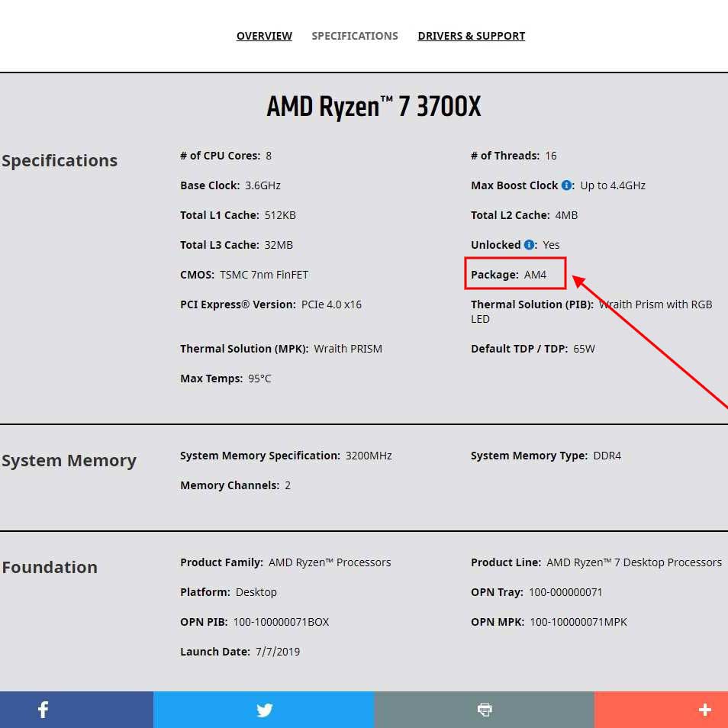Click the Max Boost Clock info icon
This screenshot has height=728, width=728.
(566, 185)
